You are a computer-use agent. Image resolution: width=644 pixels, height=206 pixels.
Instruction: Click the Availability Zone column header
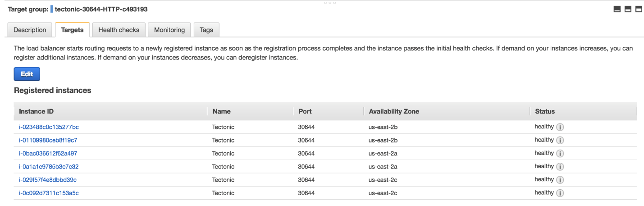pyautogui.click(x=393, y=111)
